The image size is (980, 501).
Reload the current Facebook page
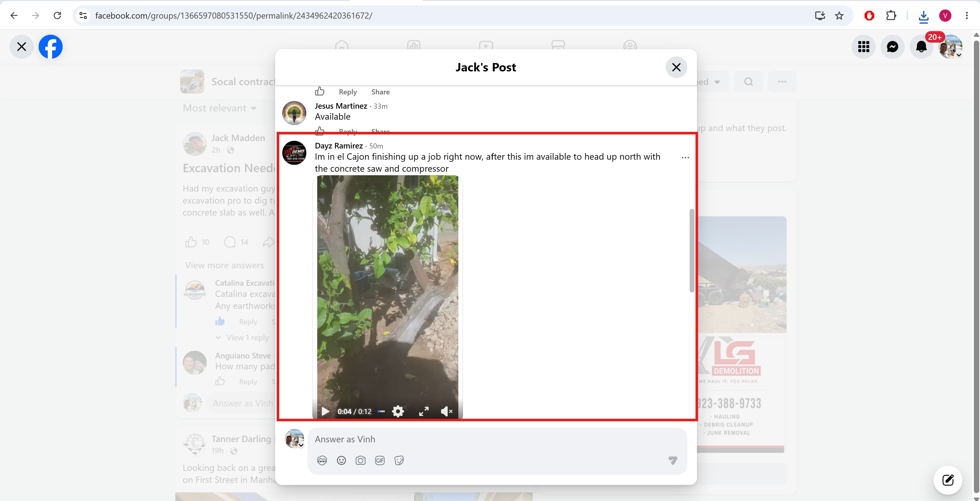click(x=57, y=16)
